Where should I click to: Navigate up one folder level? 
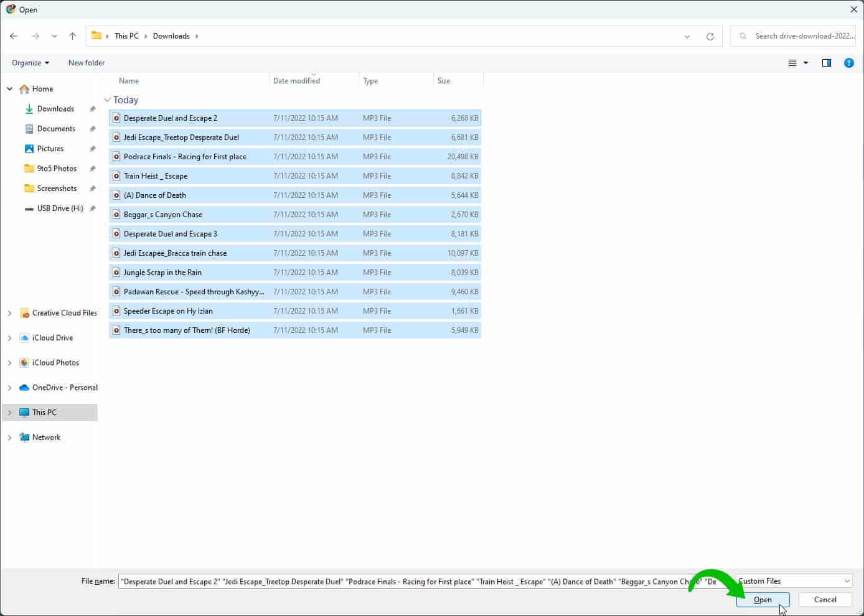(x=72, y=36)
